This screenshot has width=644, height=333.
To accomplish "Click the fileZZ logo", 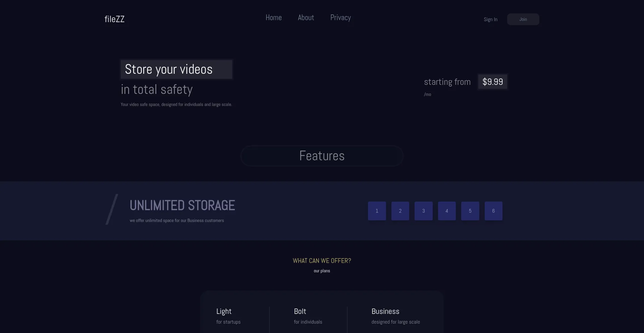I will pos(114,19).
